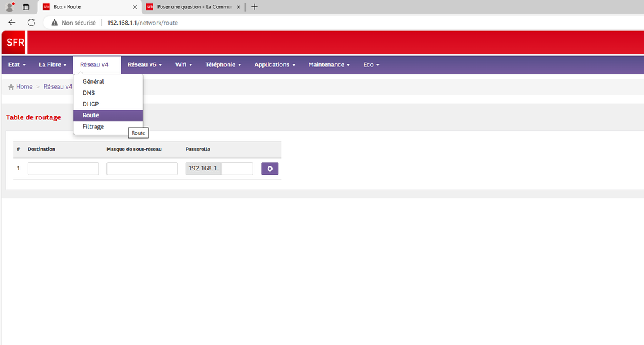Click the add route plus button
The image size is (644, 345).
tap(269, 168)
